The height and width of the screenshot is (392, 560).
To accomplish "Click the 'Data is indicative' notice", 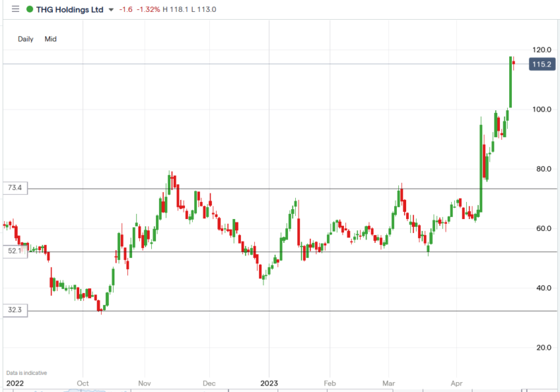I will tap(26, 372).
